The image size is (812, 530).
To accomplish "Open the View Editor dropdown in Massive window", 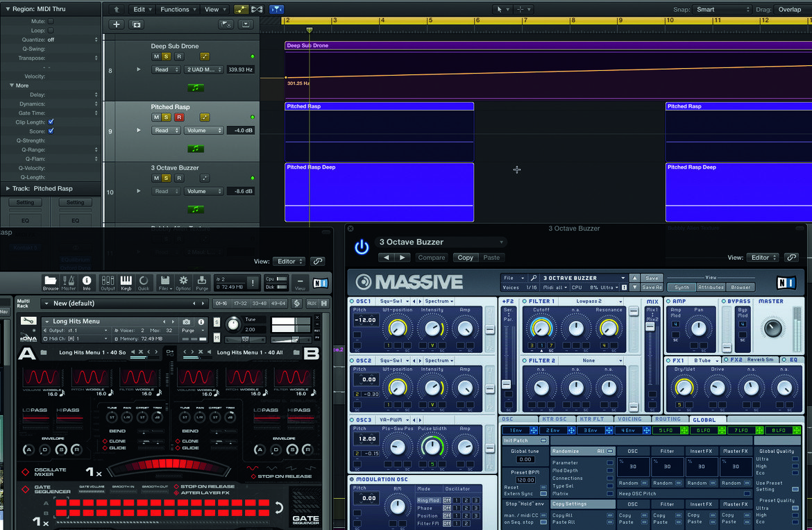I will [763, 258].
